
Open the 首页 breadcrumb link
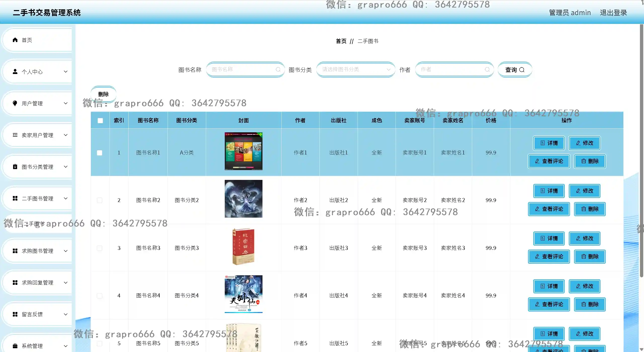pos(341,41)
